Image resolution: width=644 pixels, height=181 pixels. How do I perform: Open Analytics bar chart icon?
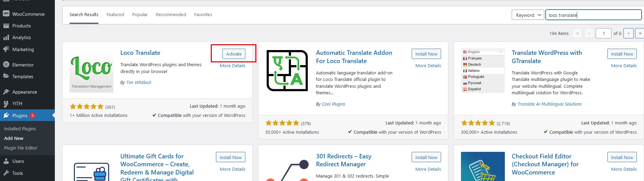pos(6,37)
